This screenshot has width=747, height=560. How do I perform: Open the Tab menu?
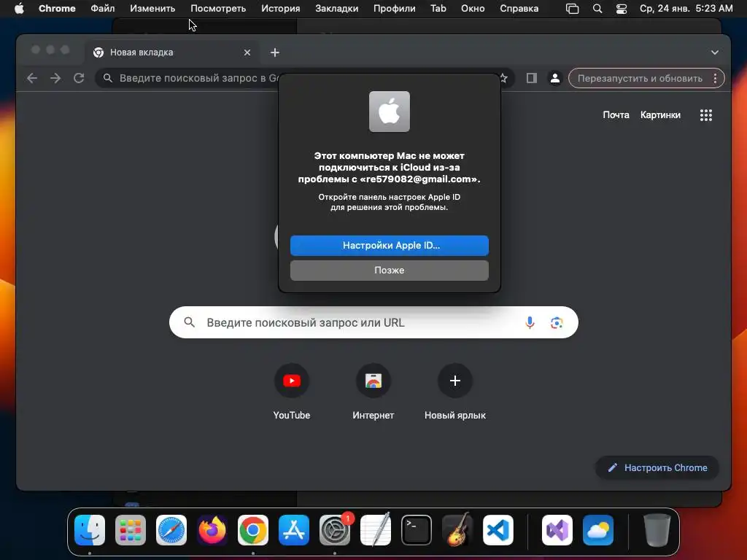coord(438,9)
